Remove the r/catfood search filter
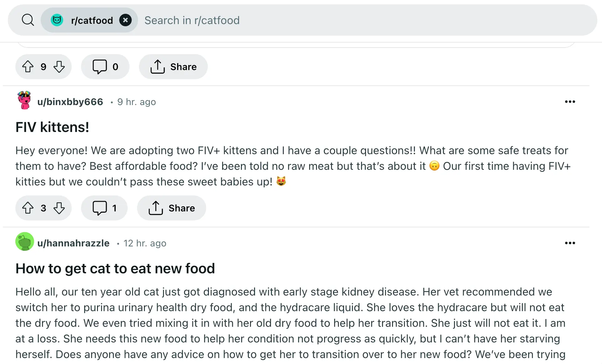 [125, 20]
